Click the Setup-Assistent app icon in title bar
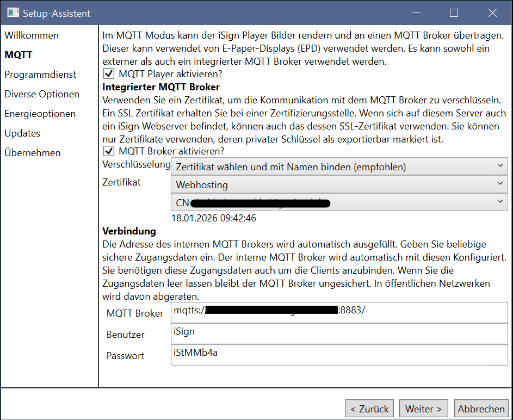The width and height of the screenshot is (513, 420). pos(13,13)
